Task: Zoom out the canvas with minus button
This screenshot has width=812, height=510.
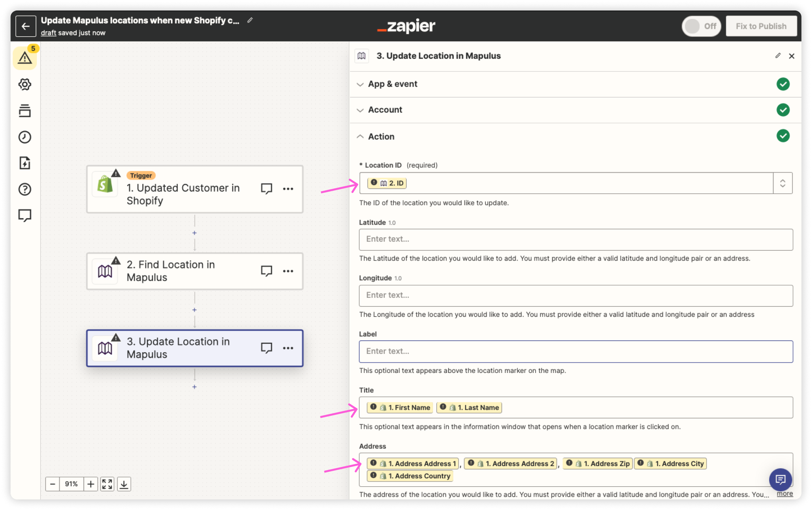Action: coord(53,484)
